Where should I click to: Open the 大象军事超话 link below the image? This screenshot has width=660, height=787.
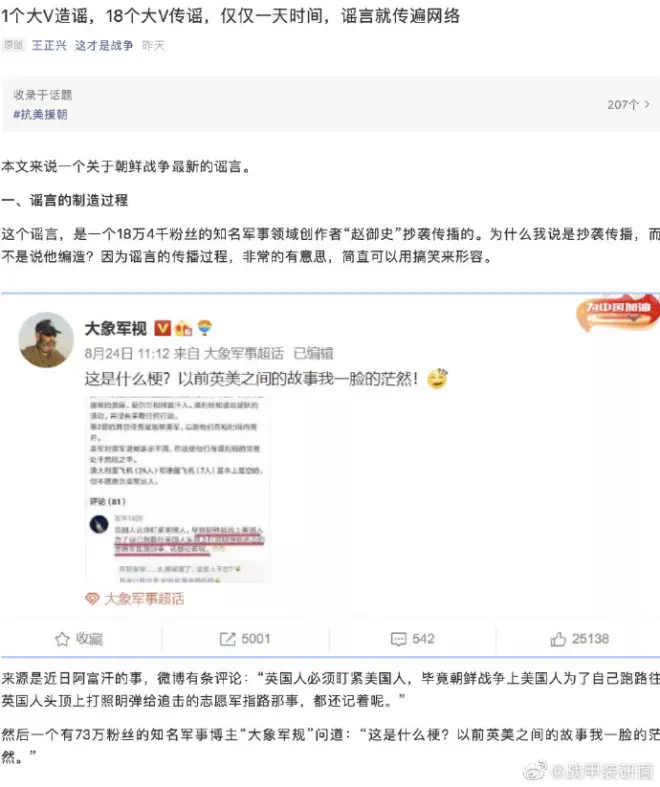[x=144, y=599]
